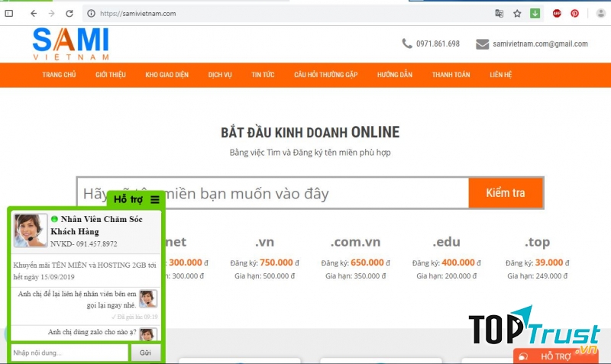The height and width of the screenshot is (364, 611).
Task: Click Gia hạn: 200.000 đ renewal text
Action: click(446, 276)
